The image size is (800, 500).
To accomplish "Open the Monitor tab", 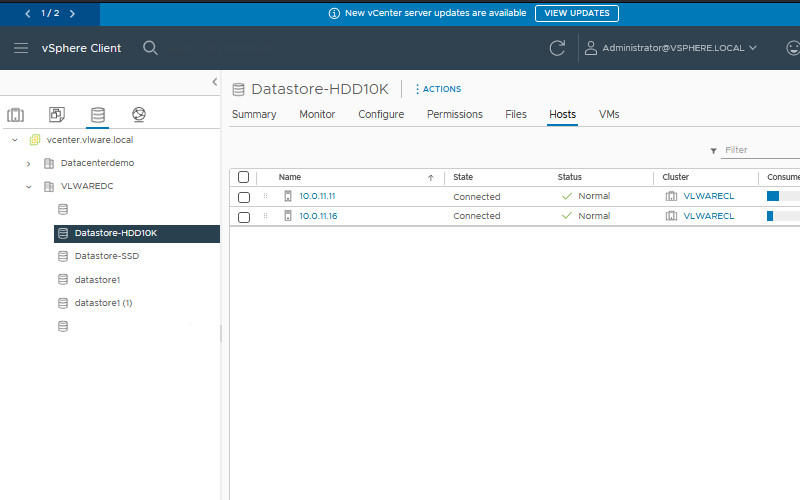I will (x=317, y=114).
